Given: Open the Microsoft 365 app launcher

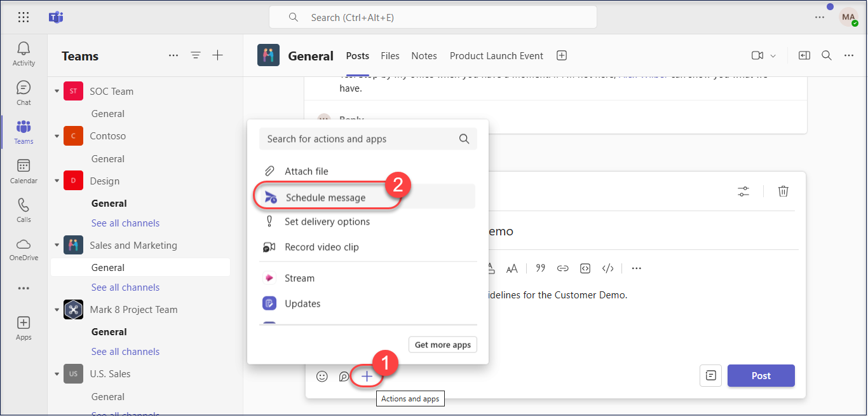Looking at the screenshot, I should pos(24,17).
